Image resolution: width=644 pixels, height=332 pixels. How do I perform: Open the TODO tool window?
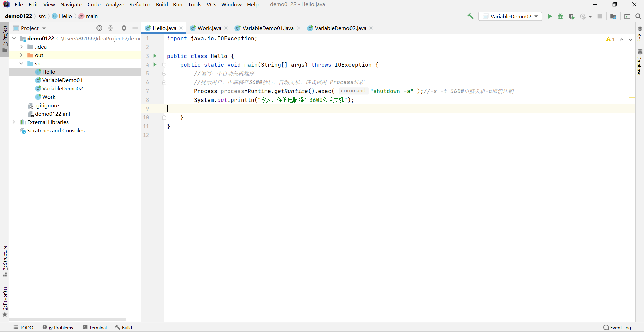coord(23,328)
